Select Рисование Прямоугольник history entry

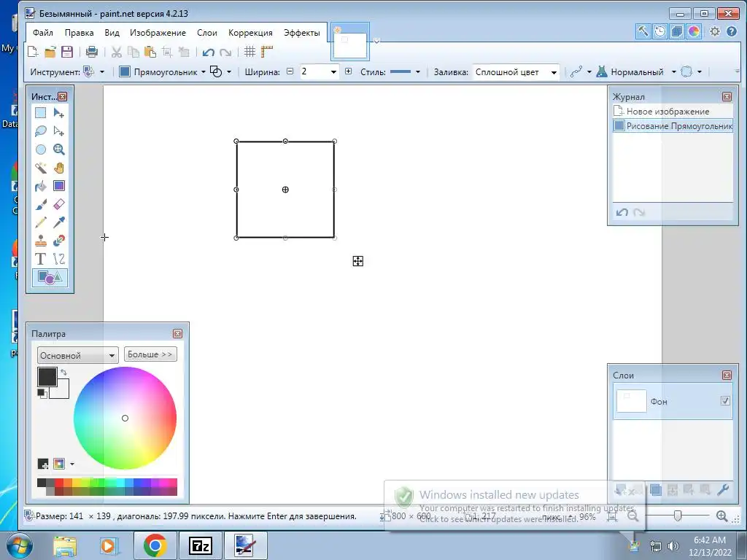[x=673, y=125]
